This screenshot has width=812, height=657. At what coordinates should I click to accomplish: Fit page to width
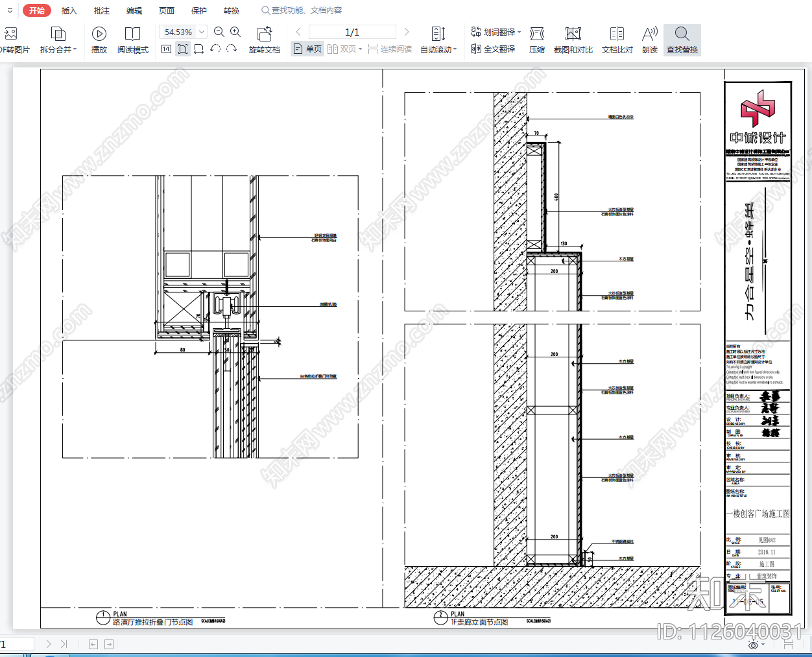(x=199, y=49)
